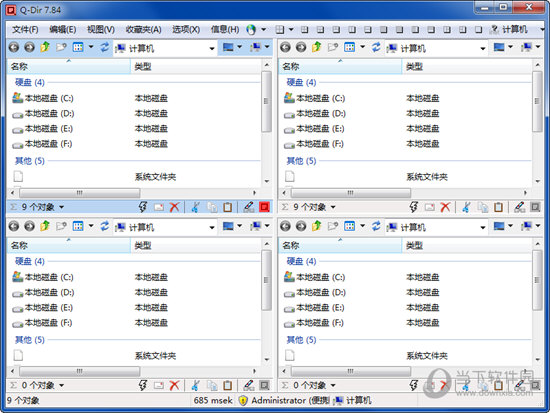Refresh the top-left pane
This screenshot has height=413, width=550.
point(105,47)
